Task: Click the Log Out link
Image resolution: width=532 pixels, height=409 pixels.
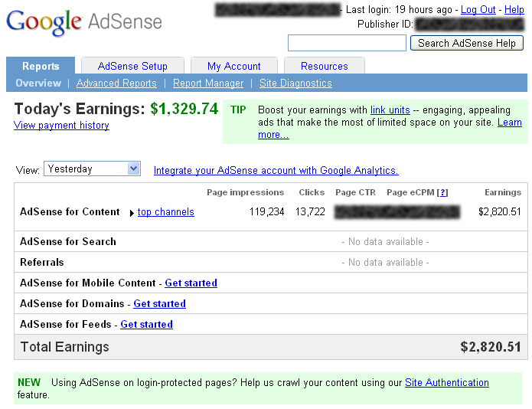Action: pos(478,10)
